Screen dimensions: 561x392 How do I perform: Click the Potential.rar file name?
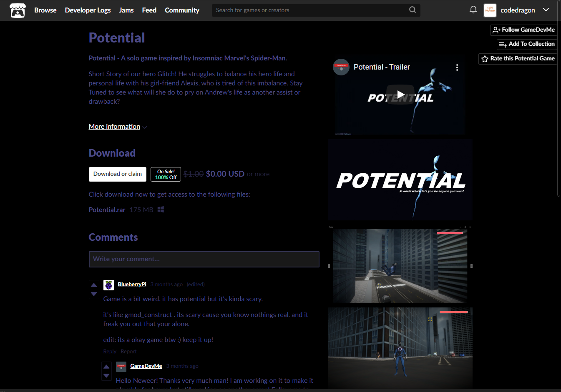[107, 210]
